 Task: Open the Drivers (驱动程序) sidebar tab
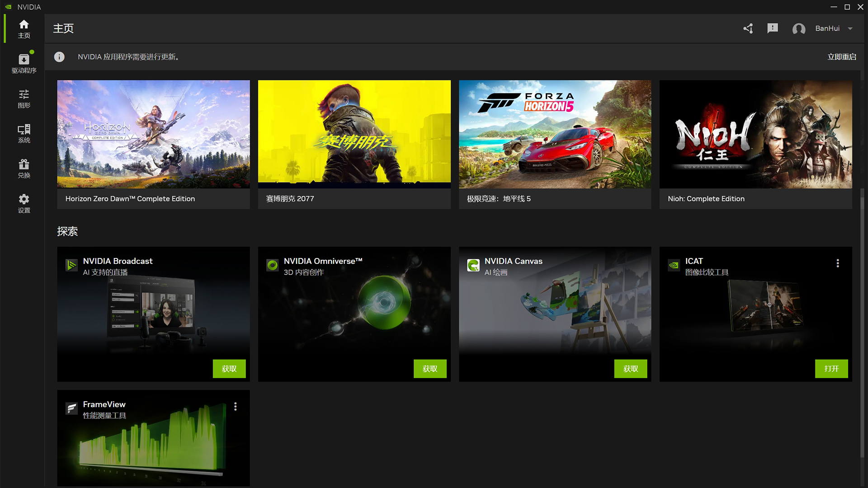point(24,63)
